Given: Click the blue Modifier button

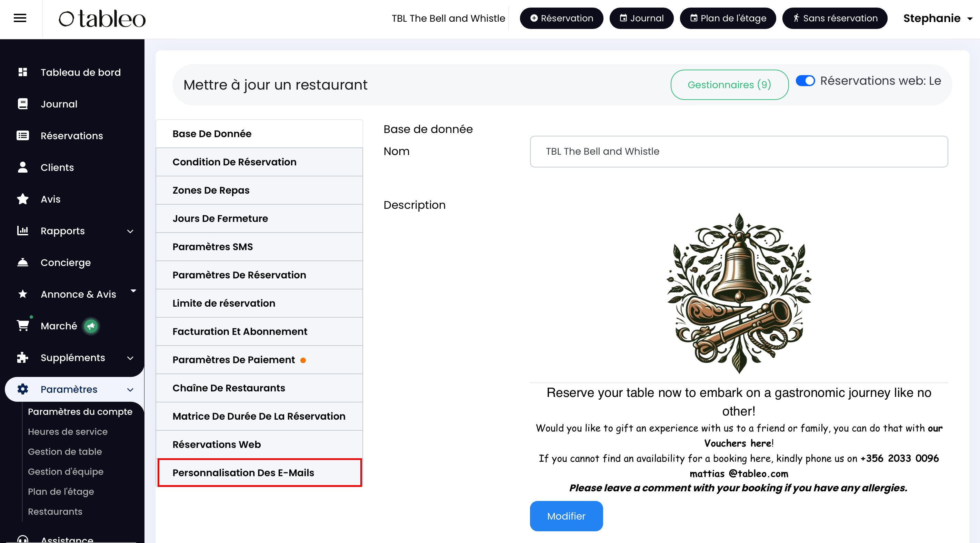Looking at the screenshot, I should [x=566, y=516].
